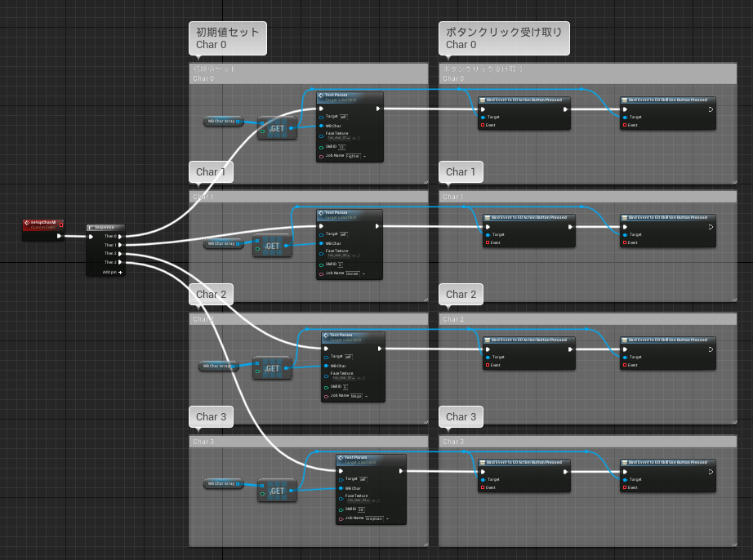
Task: Click the Char 2 comment bubble above left group
Action: [212, 294]
